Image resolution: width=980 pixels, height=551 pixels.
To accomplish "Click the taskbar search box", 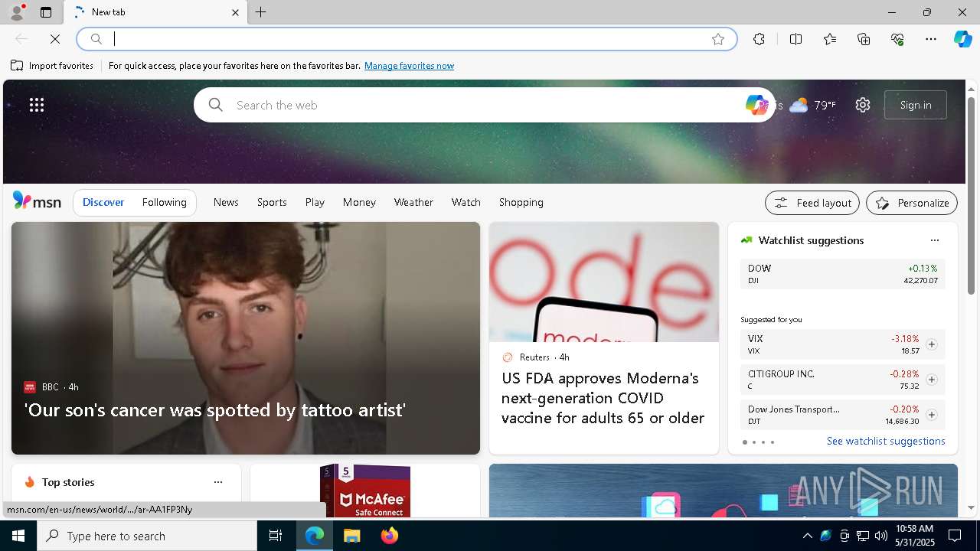I will click(x=147, y=536).
